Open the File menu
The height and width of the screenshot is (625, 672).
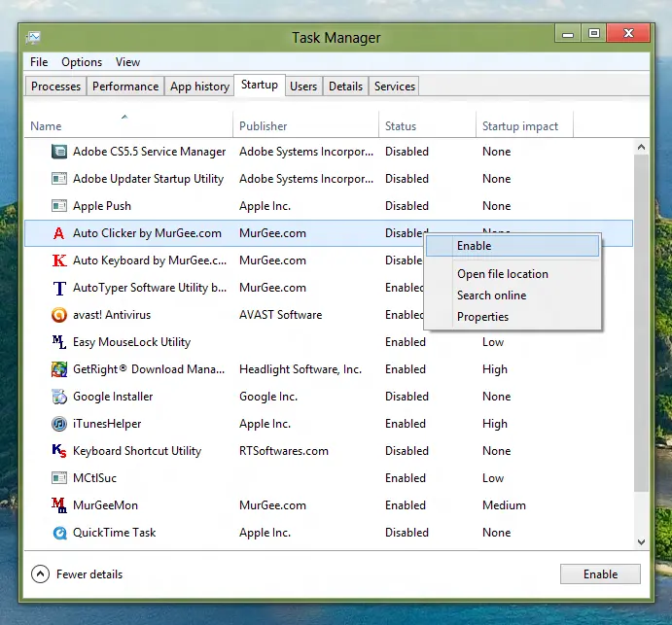coord(39,62)
